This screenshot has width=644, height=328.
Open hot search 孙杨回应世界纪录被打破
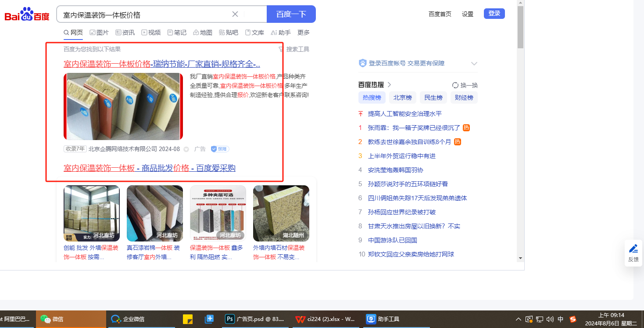402,212
